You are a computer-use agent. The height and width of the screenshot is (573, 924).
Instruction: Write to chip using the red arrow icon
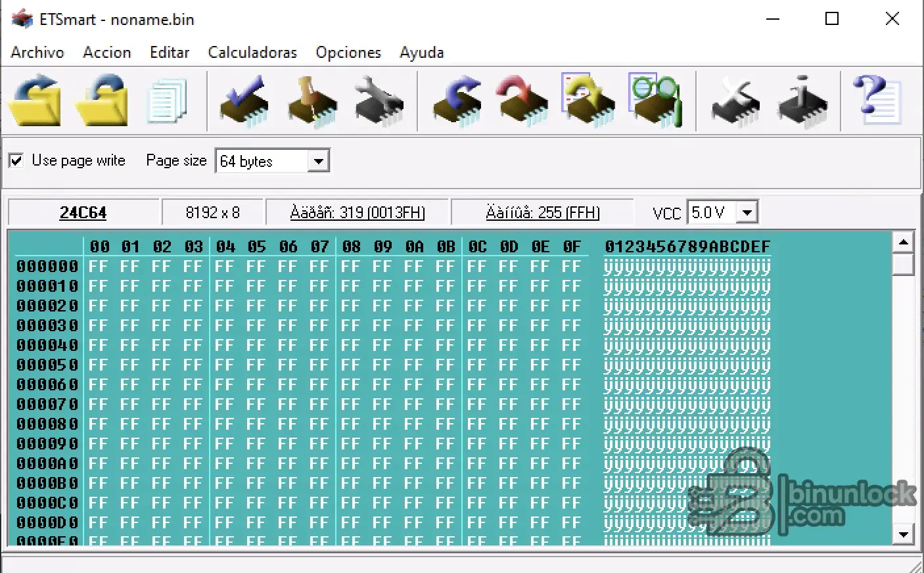[x=522, y=101]
